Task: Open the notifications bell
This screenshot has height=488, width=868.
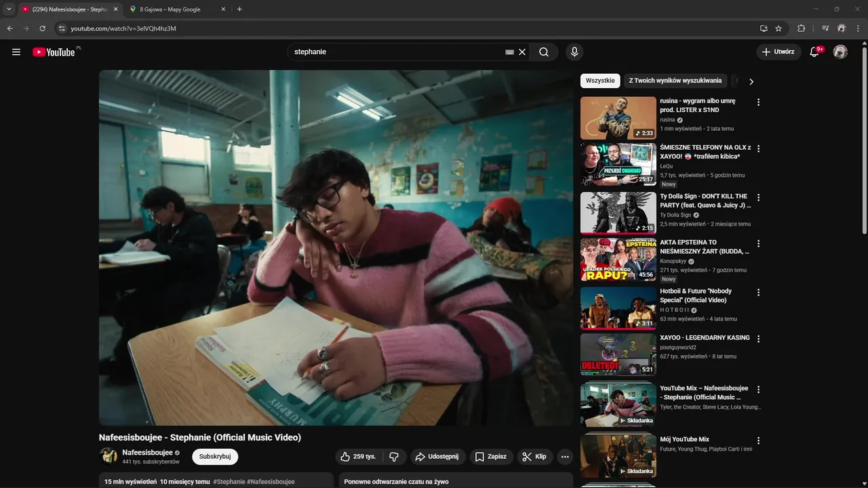Action: (814, 52)
